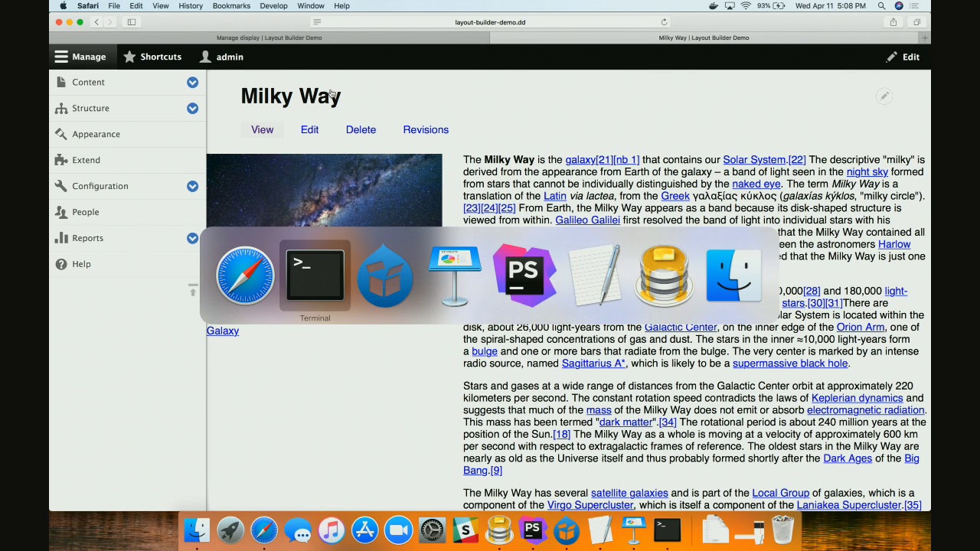The height and width of the screenshot is (551, 980).
Task: Expand the Configuration submenu arrow
Action: click(192, 186)
